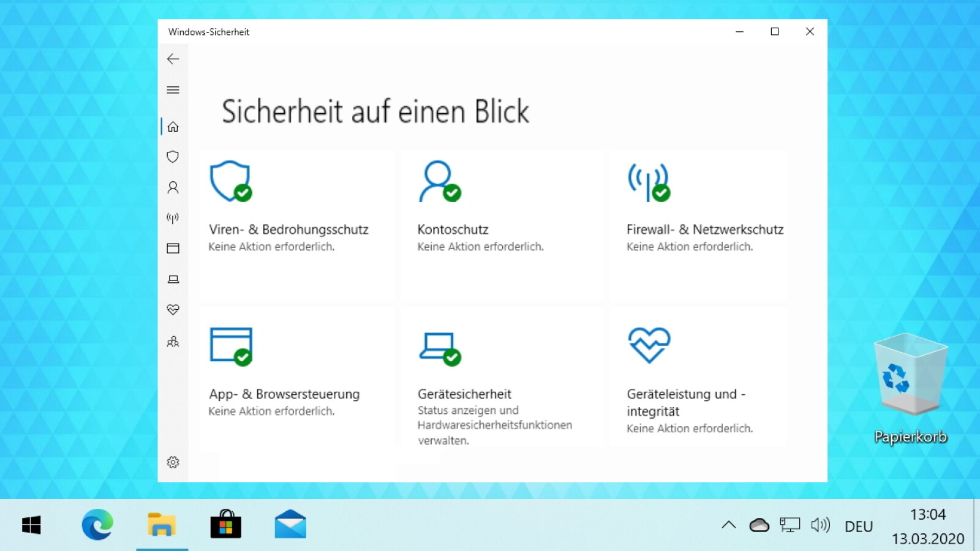Click the large Kontoschutz person icon
980x551 pixels.
[440, 181]
